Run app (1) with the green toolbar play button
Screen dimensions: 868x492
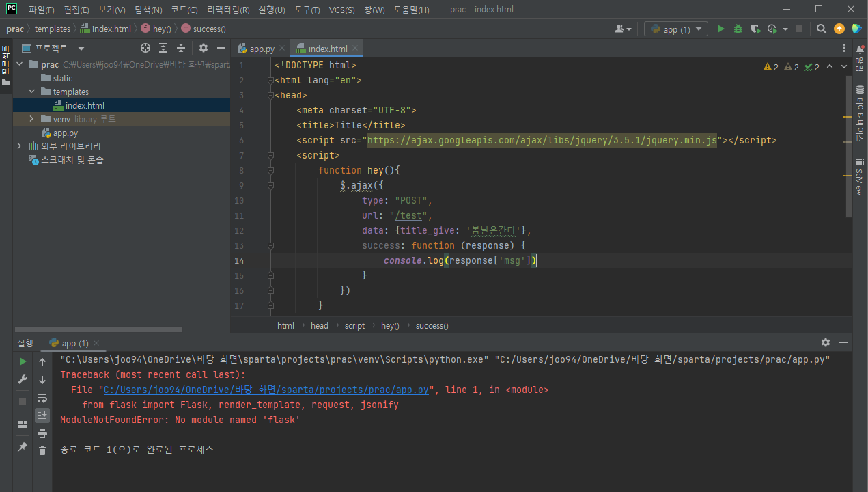point(720,29)
